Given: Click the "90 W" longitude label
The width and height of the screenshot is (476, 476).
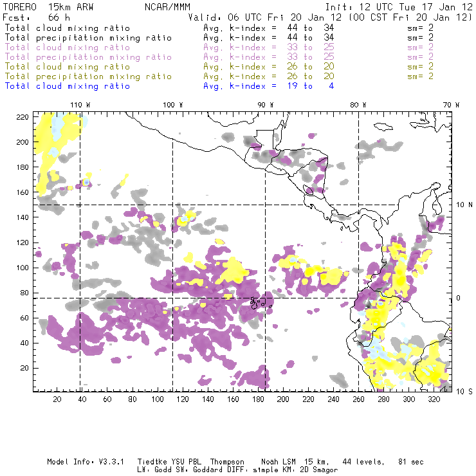Looking at the screenshot, I should (266, 105).
